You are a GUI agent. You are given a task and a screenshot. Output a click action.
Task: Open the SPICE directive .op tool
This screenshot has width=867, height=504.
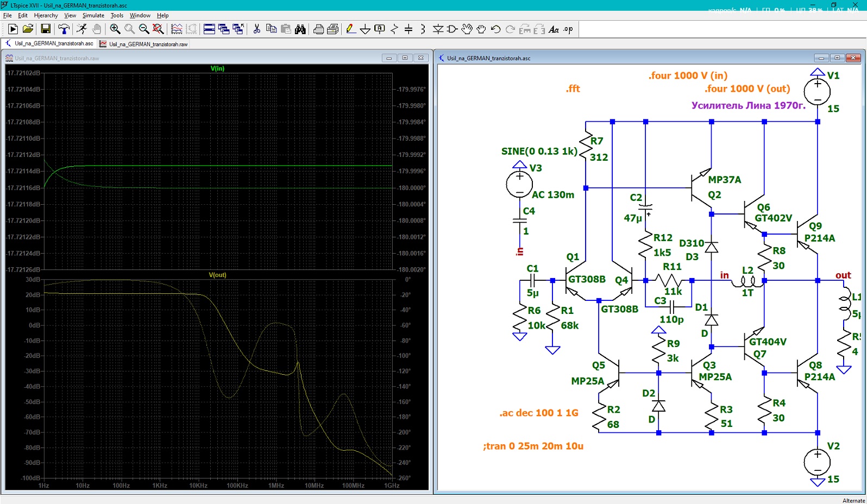[x=568, y=29]
